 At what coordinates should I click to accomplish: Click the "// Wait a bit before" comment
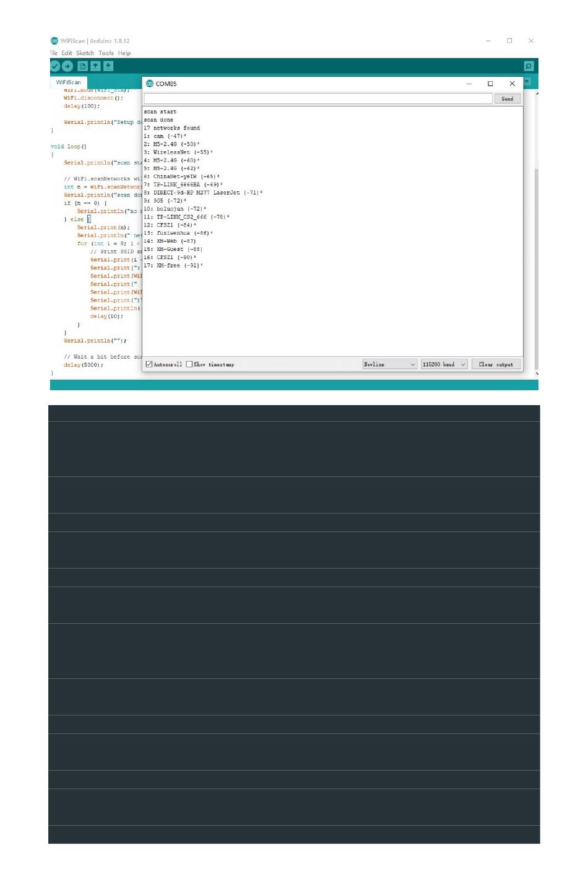click(x=103, y=357)
